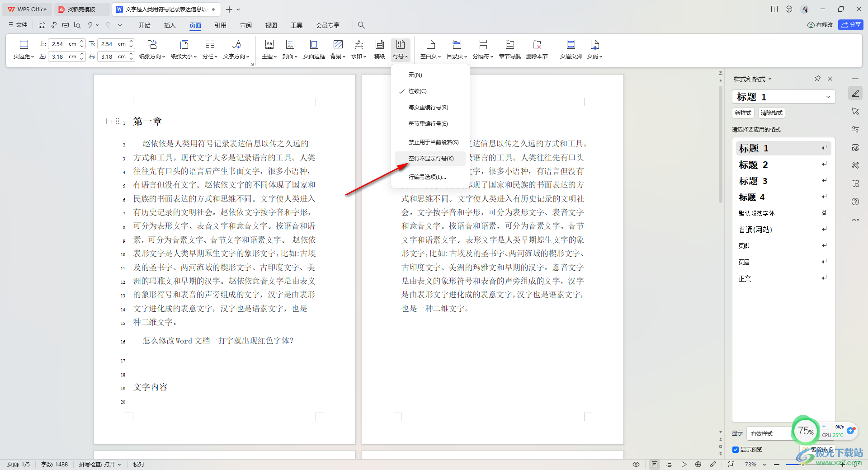This screenshot has width=868, height=470.
Task: Open the 分栏 columns tool
Action: (210, 49)
